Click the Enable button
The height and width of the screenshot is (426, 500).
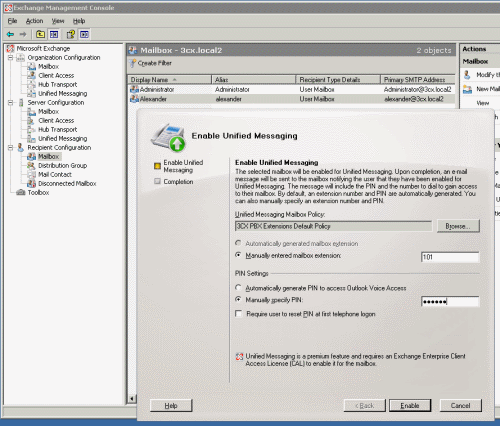[x=410, y=406]
